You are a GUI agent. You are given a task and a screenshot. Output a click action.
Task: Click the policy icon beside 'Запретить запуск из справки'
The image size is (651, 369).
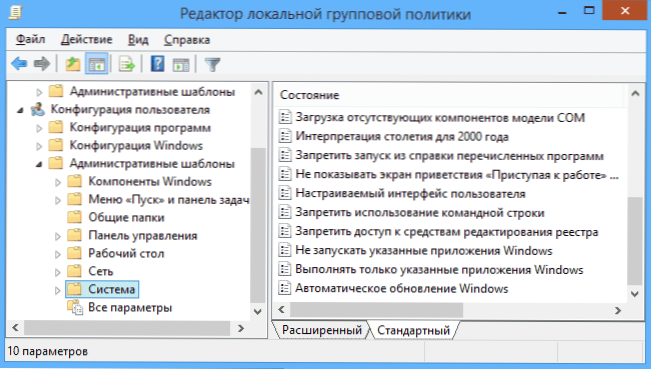tap(285, 155)
